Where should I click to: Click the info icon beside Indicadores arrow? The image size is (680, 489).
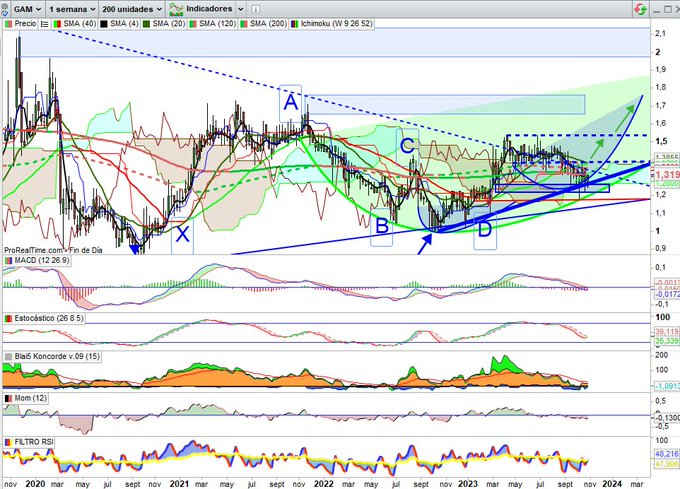(256, 9)
